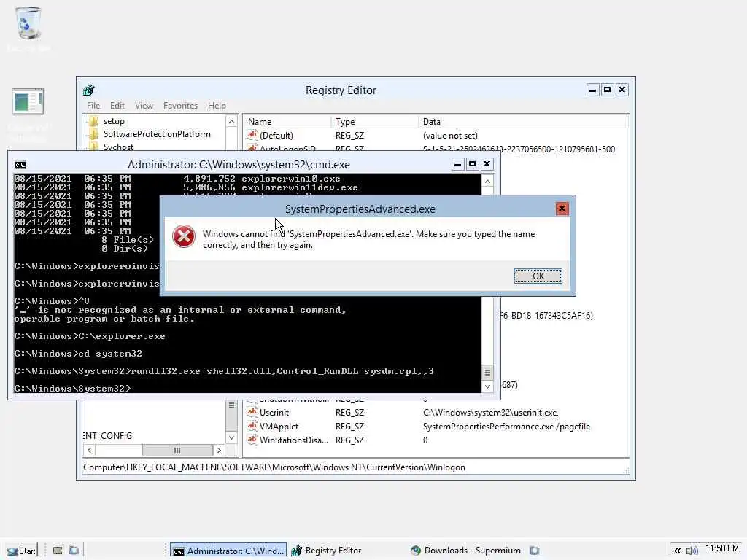The image size is (747, 560).
Task: Select the VMApplet registry value
Action: click(279, 426)
